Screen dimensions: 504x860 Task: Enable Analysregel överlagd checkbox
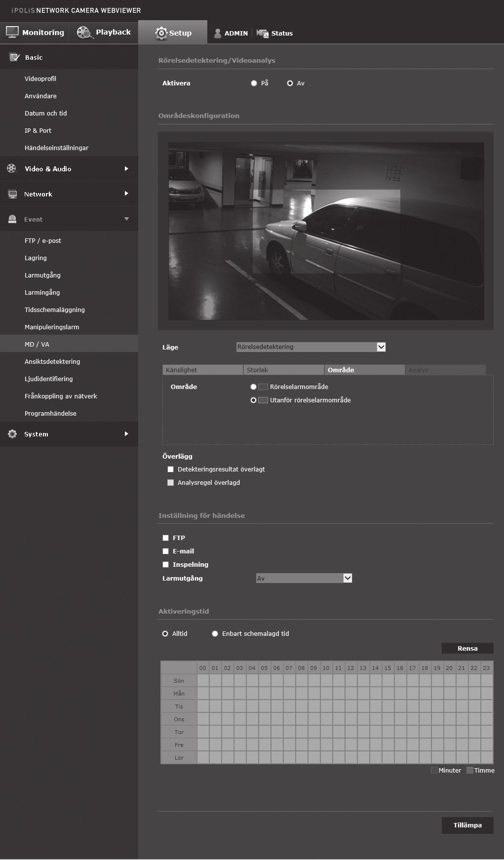(x=170, y=483)
